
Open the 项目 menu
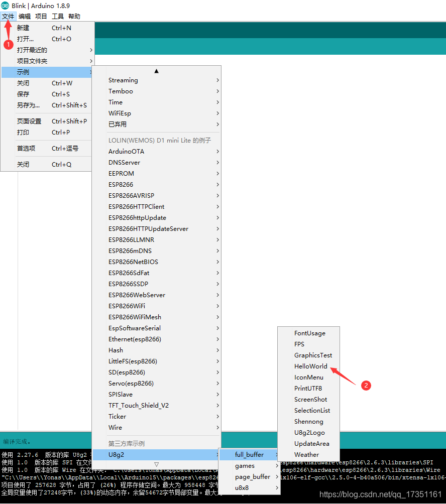[41, 17]
